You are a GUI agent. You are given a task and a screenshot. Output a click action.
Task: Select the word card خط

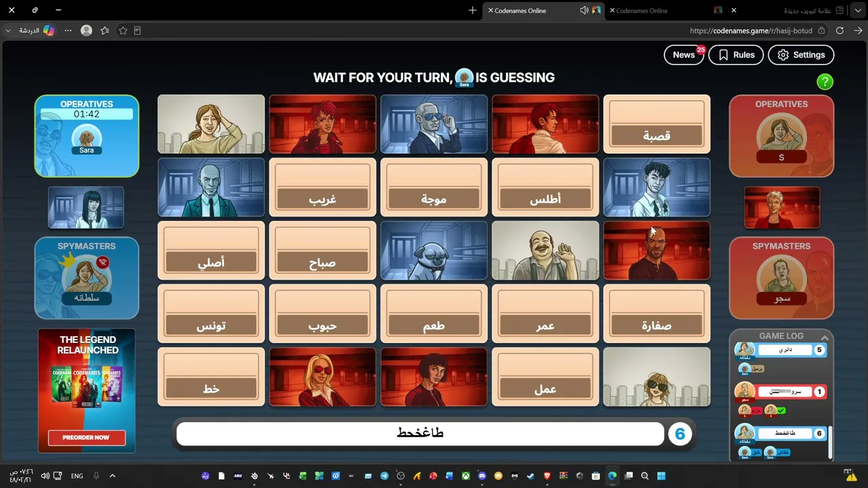[x=211, y=377]
